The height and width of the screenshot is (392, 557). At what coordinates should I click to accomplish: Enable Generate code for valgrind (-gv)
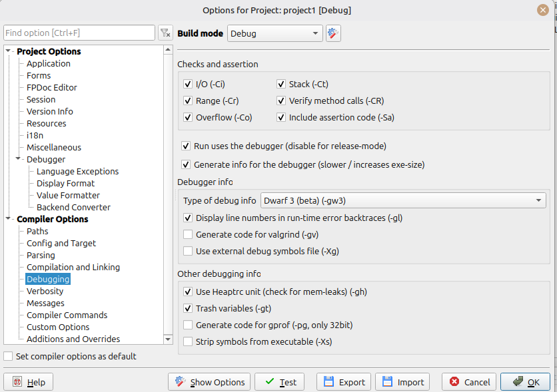pos(188,234)
